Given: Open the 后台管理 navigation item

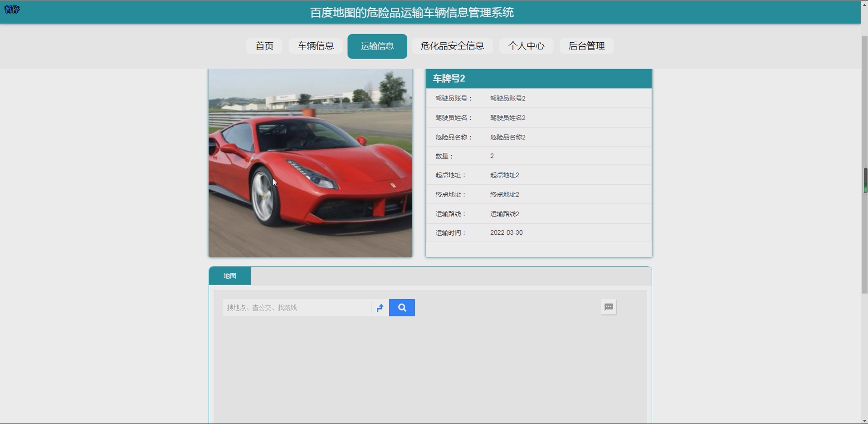Looking at the screenshot, I should 586,46.
